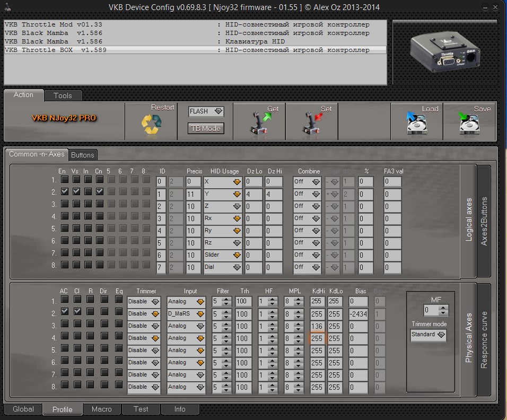Click ID field of logical axis 8
507x420 pixels.
point(161,267)
